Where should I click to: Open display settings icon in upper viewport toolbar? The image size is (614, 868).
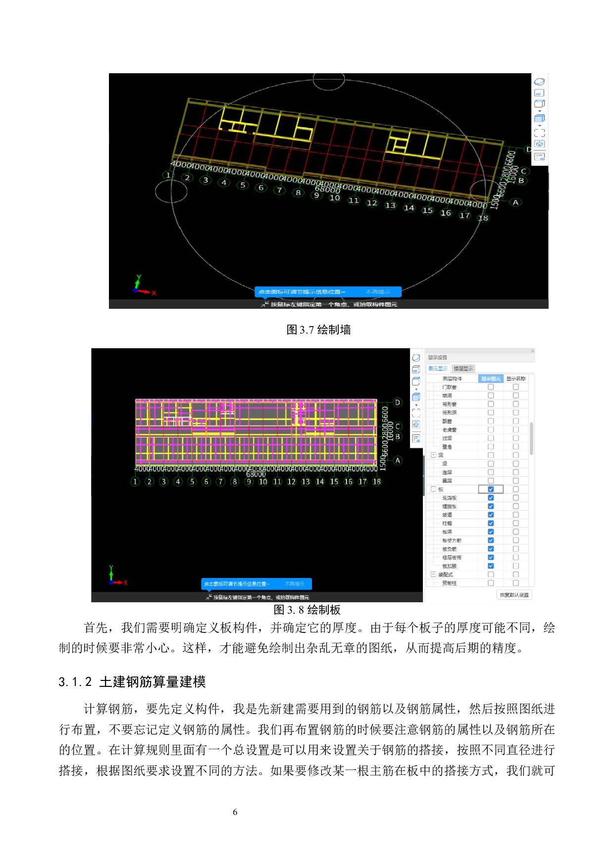(x=539, y=157)
